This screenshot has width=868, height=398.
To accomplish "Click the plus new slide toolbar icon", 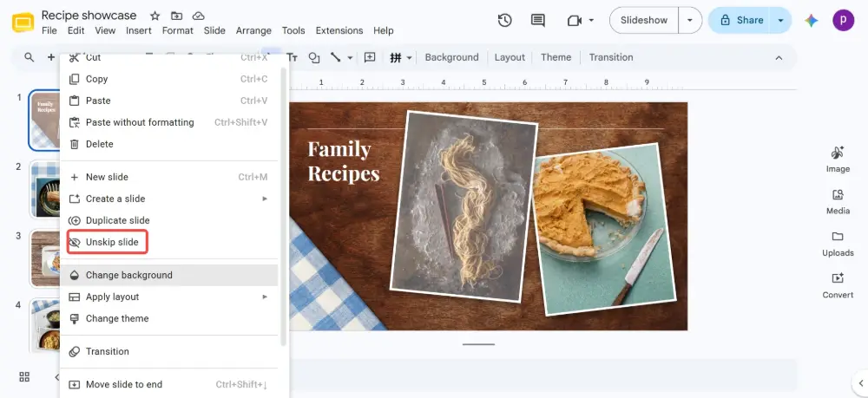I will [x=51, y=57].
